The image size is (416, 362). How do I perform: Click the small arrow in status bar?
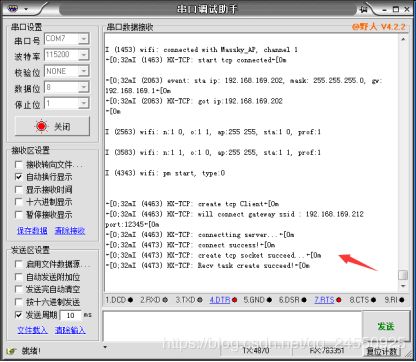(x=105, y=347)
